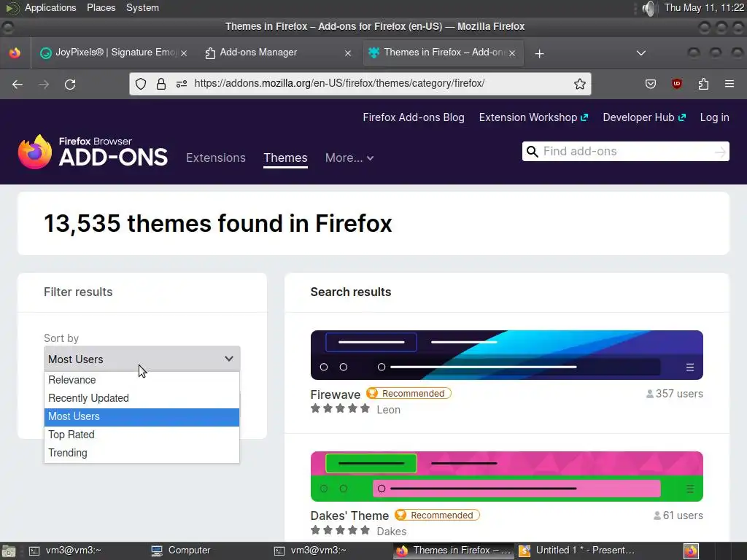
Task: Click the Firefox View icon in tab bar
Action: tap(15, 52)
